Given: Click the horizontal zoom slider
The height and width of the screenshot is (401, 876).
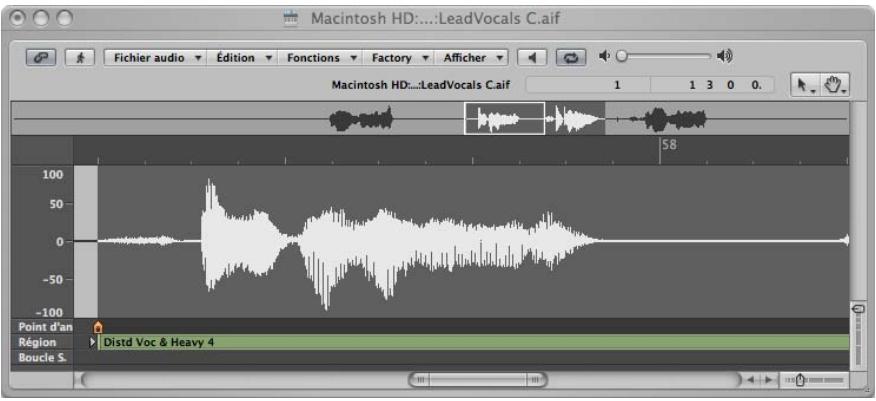Looking at the screenshot, I should (814, 380).
